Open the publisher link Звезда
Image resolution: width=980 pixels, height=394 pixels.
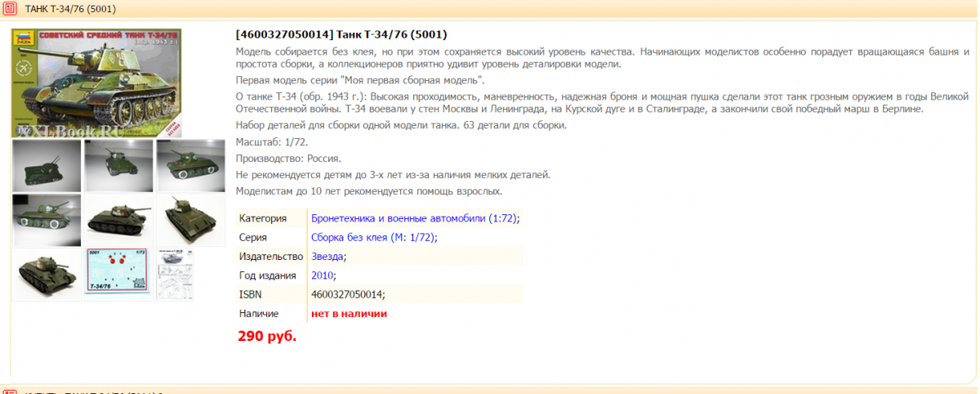click(x=328, y=257)
